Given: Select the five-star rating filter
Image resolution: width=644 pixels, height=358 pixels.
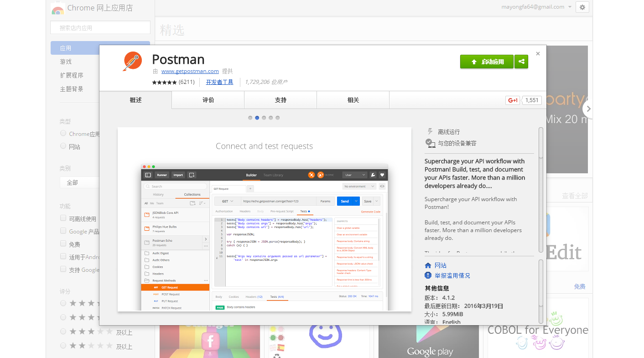Looking at the screenshot, I should [63, 303].
